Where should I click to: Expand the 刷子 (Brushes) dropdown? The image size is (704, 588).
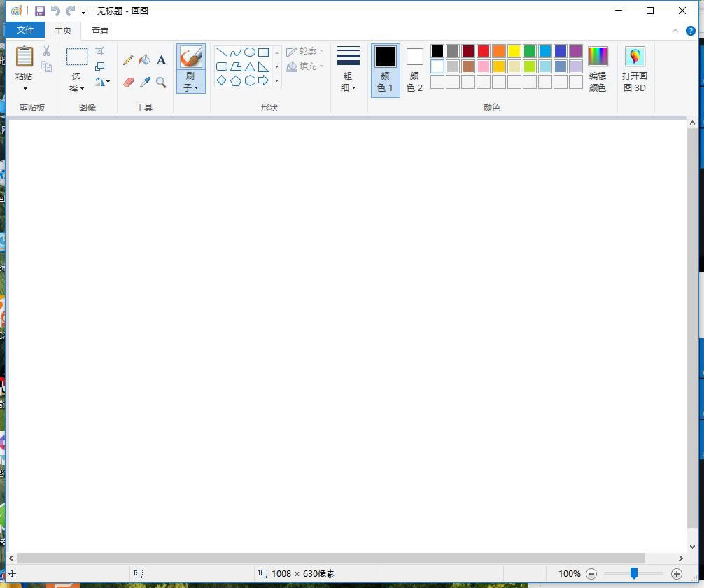pyautogui.click(x=190, y=85)
